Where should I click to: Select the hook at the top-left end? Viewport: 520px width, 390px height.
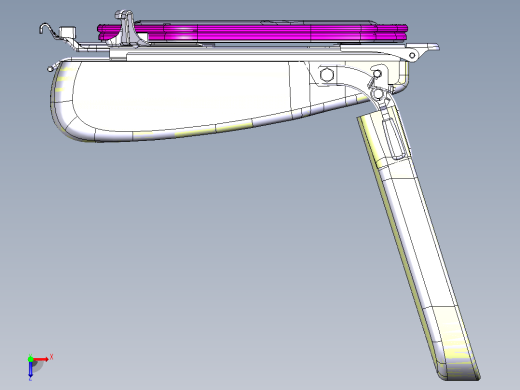(46, 29)
